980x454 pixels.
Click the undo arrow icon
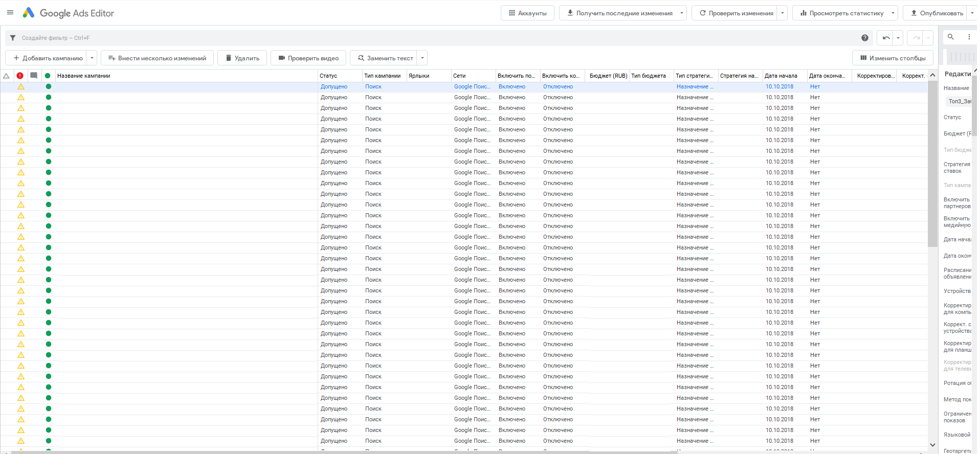(886, 38)
